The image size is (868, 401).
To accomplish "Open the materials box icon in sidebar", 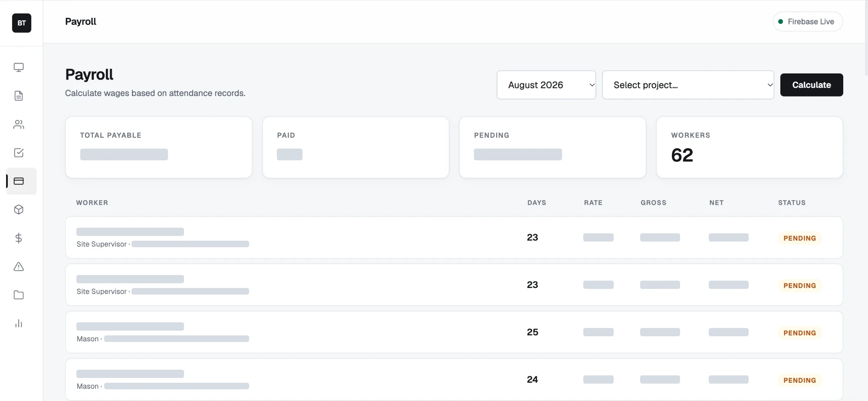I will (19, 209).
